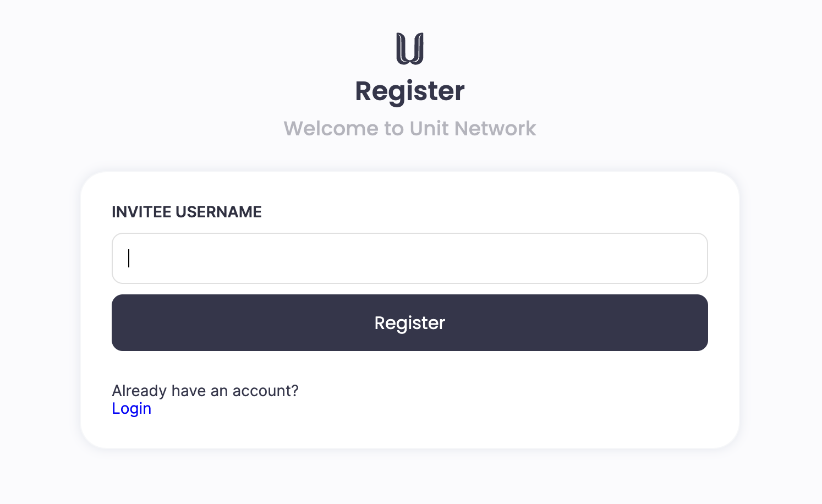822x504 pixels.
Task: Select the bold Register page heading
Action: [410, 91]
